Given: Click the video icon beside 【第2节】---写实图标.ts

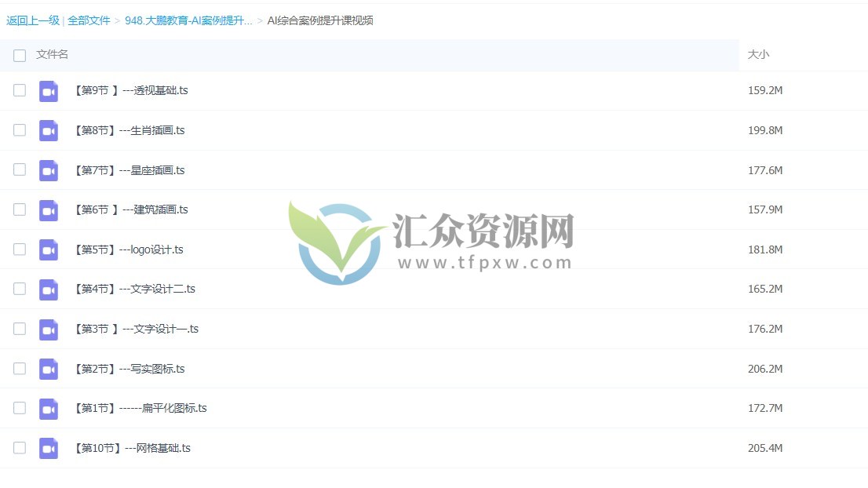Looking at the screenshot, I should pos(48,369).
